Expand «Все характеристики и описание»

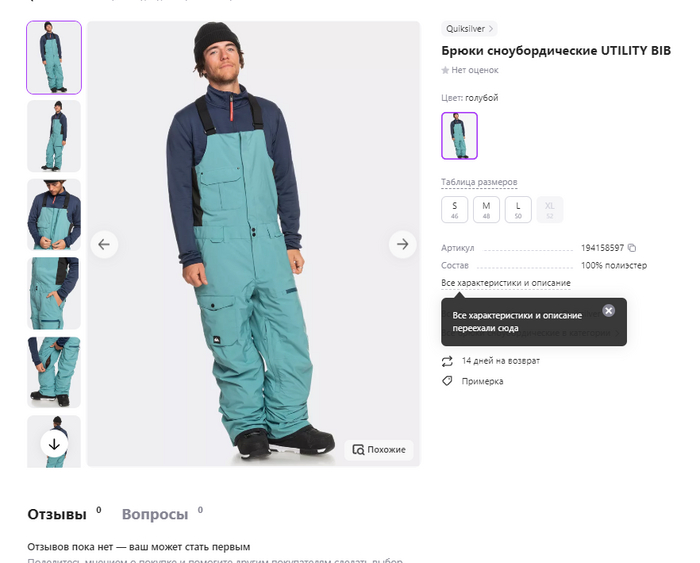click(x=506, y=283)
